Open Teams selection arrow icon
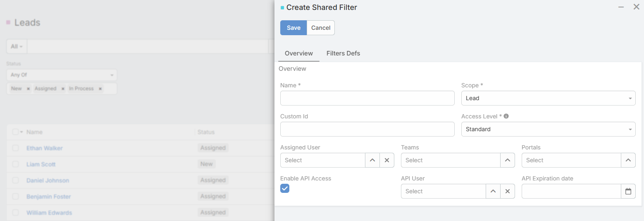Image resolution: width=644 pixels, height=221 pixels. coord(507,160)
